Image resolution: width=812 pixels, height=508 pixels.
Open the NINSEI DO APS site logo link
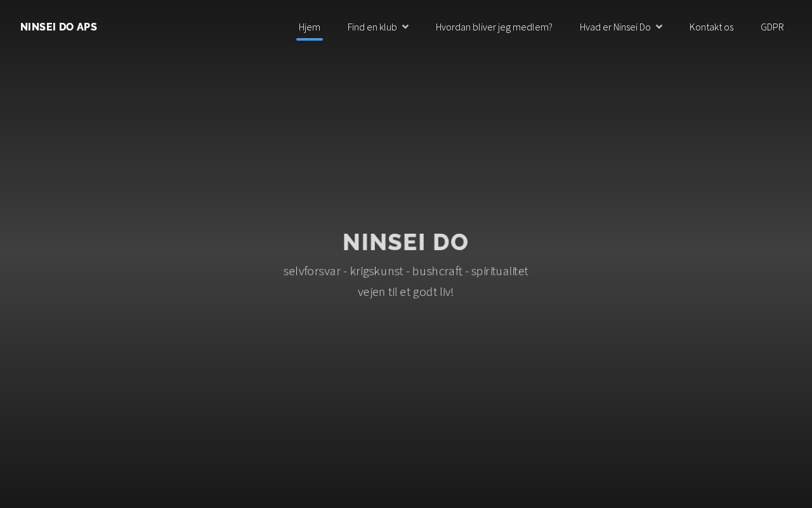pyautogui.click(x=58, y=27)
